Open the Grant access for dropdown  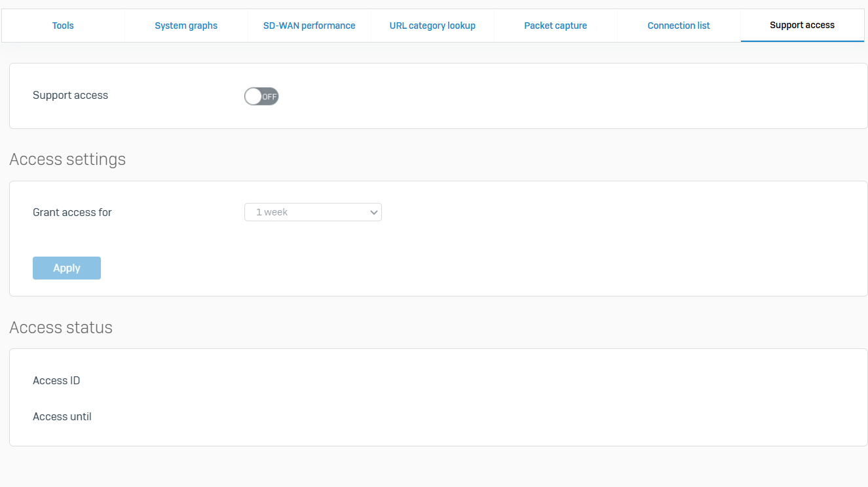pos(312,212)
